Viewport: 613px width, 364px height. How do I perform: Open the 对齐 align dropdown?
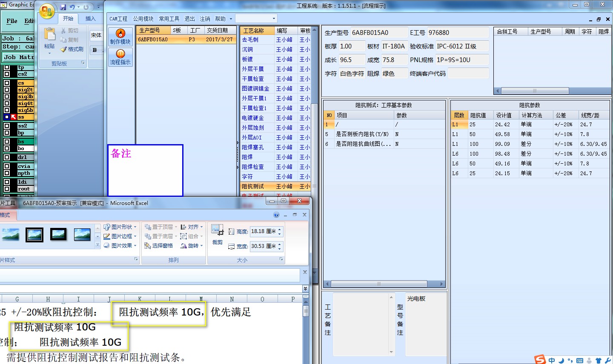(192, 227)
